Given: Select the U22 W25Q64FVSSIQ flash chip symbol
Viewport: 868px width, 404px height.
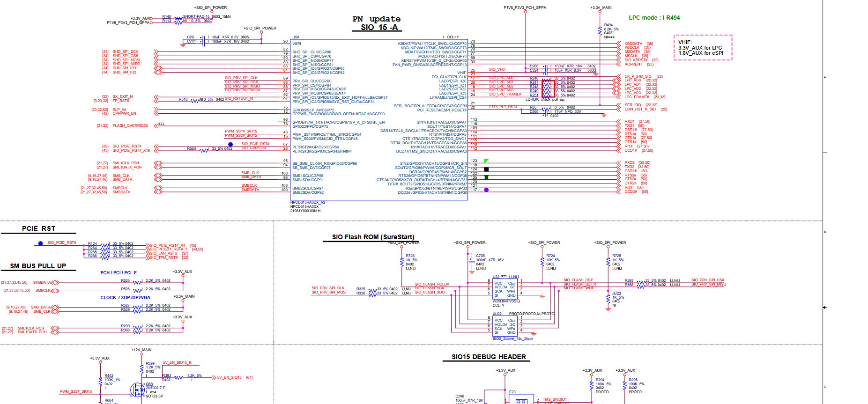Looking at the screenshot, I should click(505, 289).
